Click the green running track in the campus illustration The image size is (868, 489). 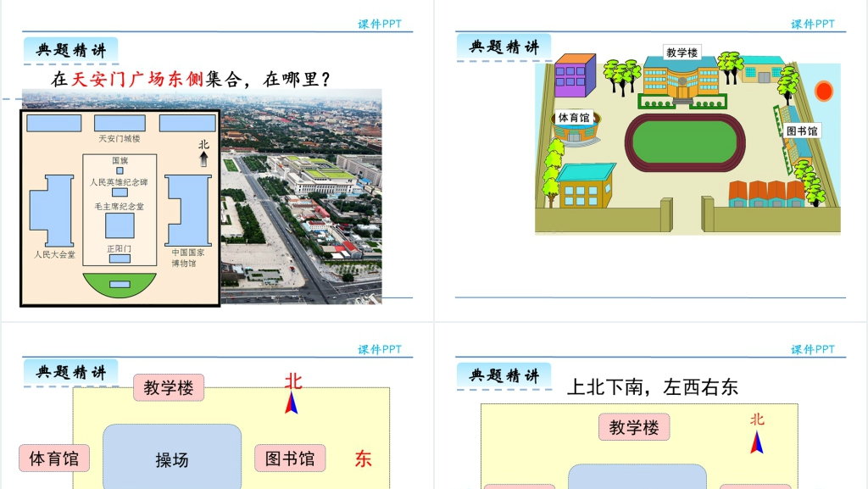click(683, 141)
